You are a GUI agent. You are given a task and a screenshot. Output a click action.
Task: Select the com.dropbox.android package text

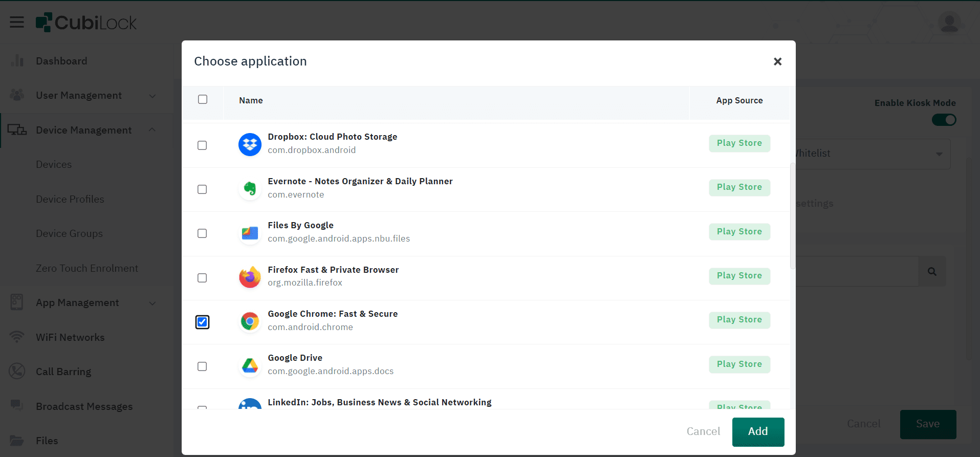click(312, 150)
